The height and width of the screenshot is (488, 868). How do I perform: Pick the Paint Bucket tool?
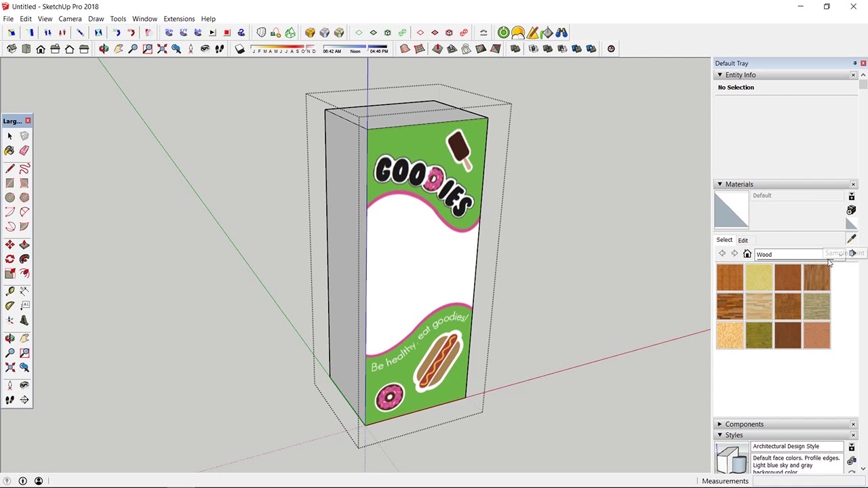coord(9,150)
